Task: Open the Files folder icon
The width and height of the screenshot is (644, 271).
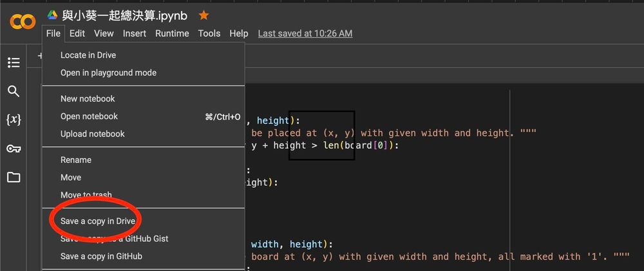Action: [14, 177]
